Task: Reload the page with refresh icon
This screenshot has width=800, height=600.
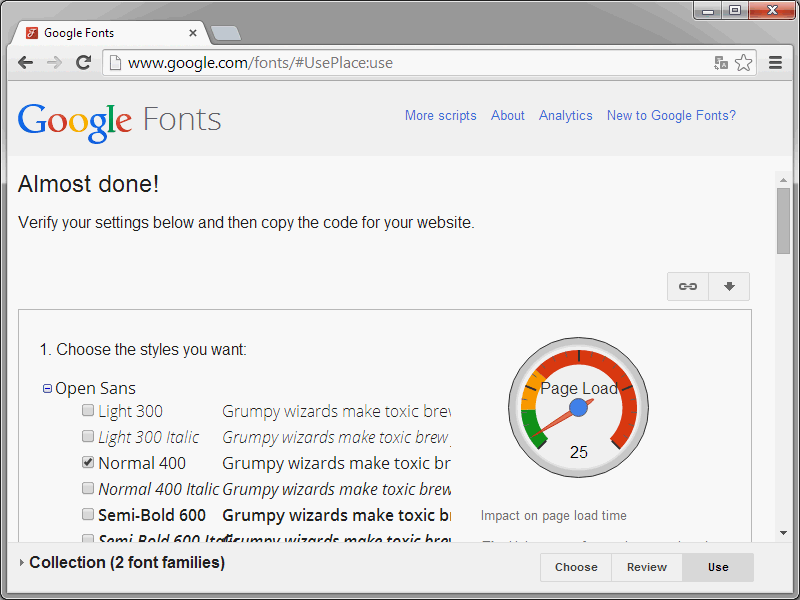Action: point(84,63)
